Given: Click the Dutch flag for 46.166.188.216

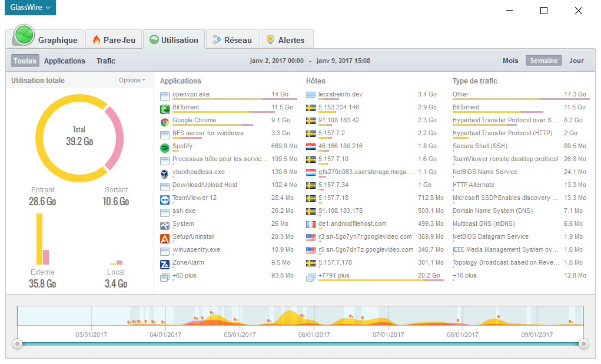Looking at the screenshot, I should coord(311,146).
